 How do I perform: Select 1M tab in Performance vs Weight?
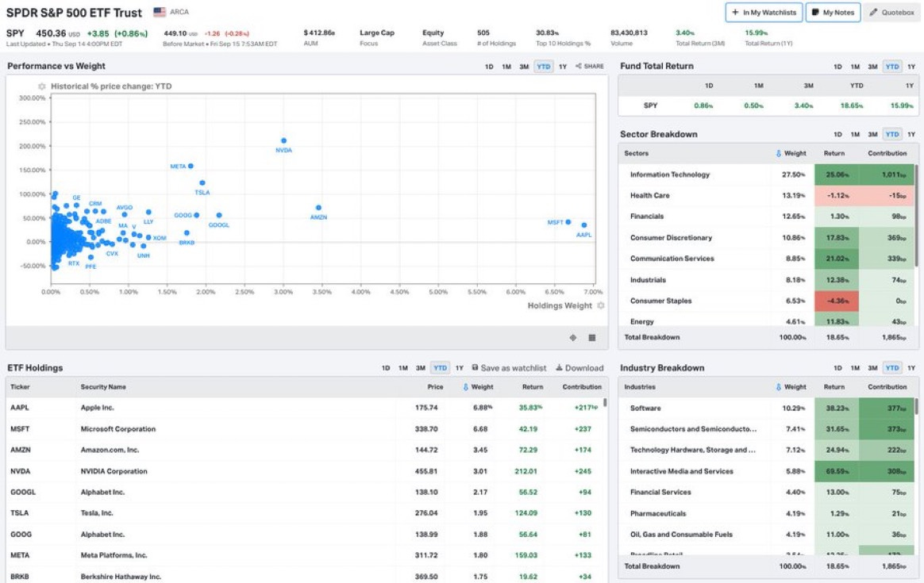(x=506, y=67)
